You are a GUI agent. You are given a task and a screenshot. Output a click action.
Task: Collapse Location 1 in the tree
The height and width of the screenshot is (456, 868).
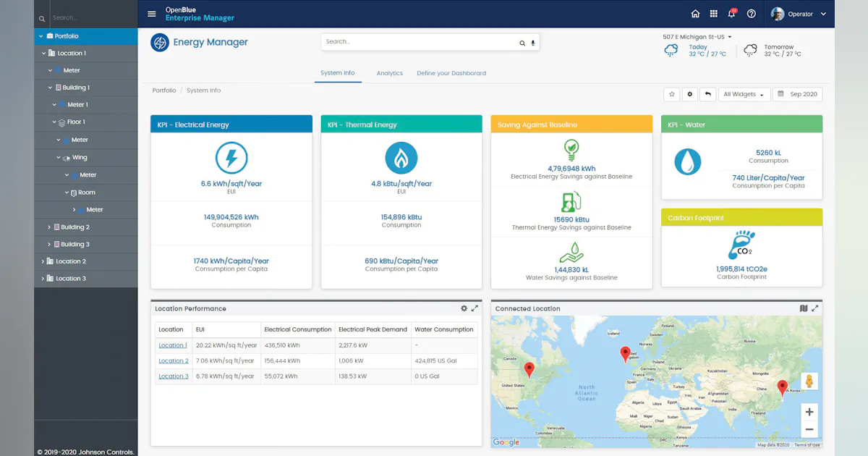coord(43,53)
